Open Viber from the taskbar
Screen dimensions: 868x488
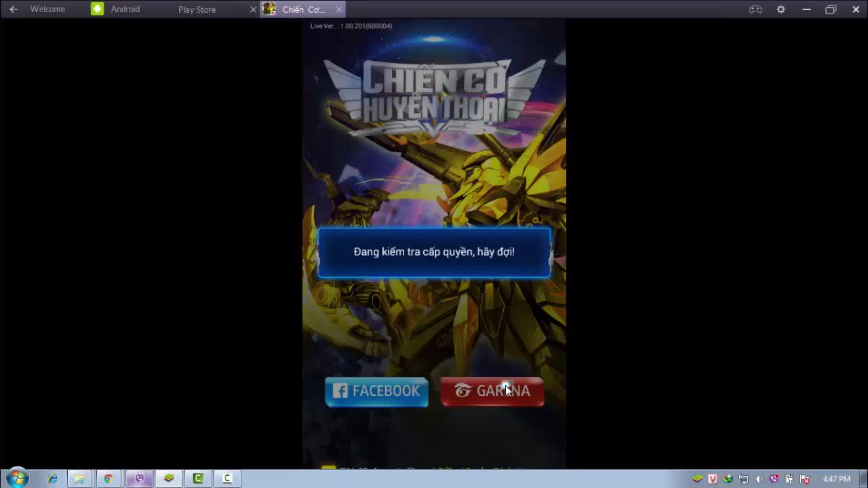pos(140,479)
